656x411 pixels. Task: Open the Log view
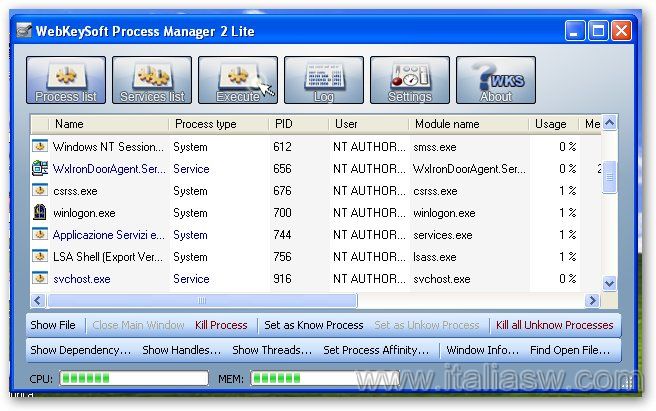coord(324,80)
